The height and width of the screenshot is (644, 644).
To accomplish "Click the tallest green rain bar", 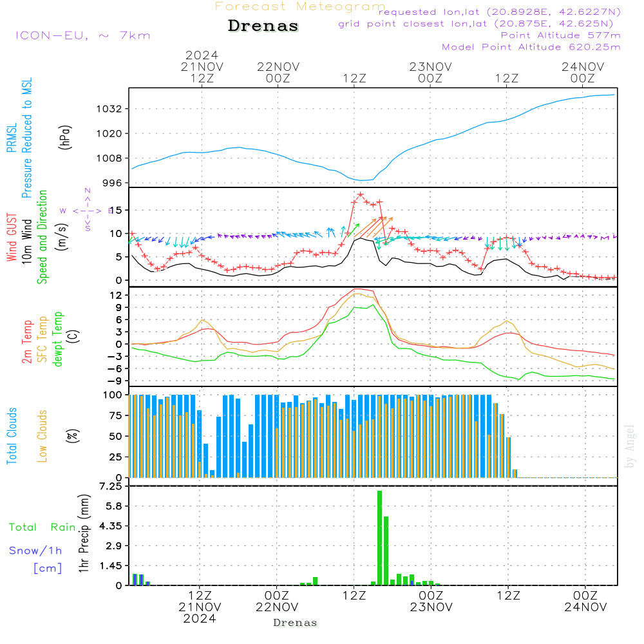I will pyautogui.click(x=380, y=537).
